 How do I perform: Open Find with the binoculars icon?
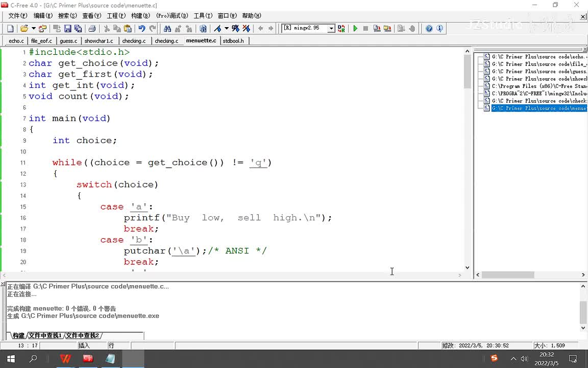pos(167,29)
